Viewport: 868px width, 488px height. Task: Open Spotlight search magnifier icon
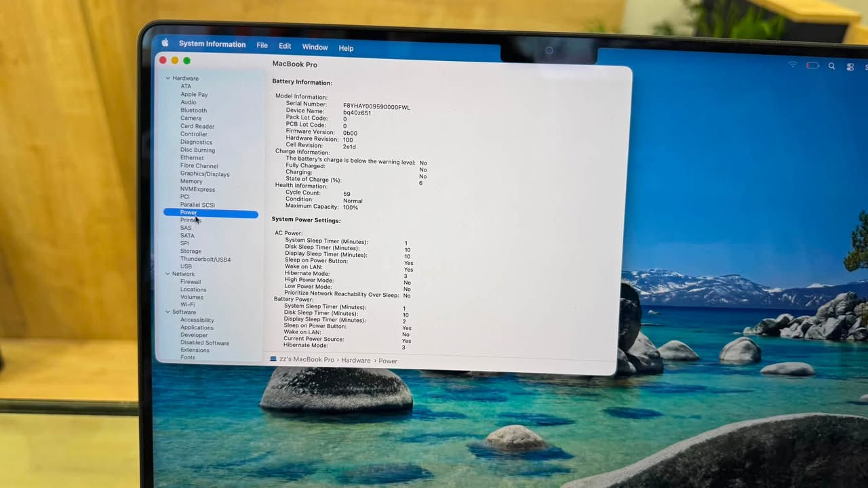831,66
